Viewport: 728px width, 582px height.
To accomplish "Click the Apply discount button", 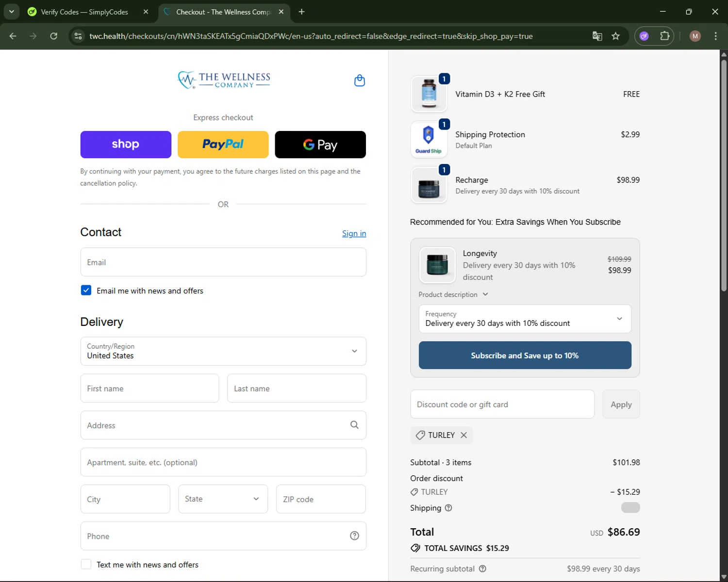I will click(x=621, y=404).
